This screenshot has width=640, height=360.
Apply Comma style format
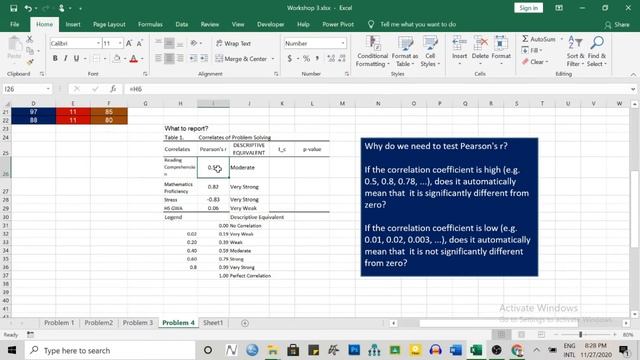(317, 59)
